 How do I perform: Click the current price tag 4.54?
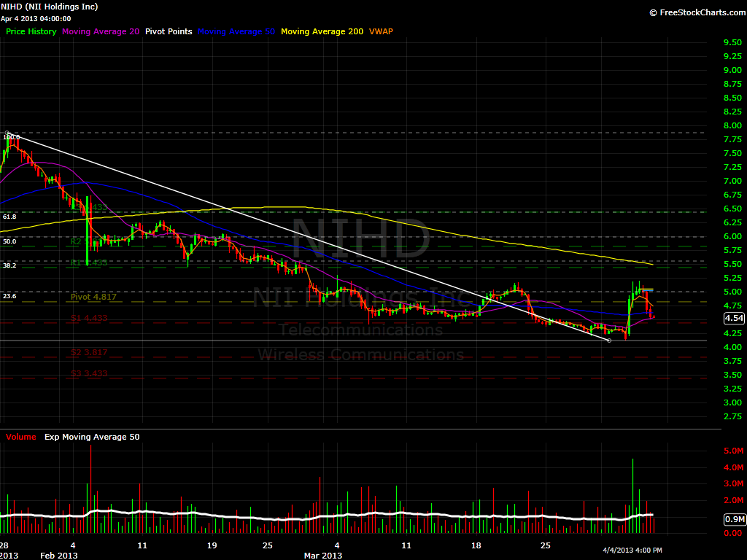(x=734, y=318)
